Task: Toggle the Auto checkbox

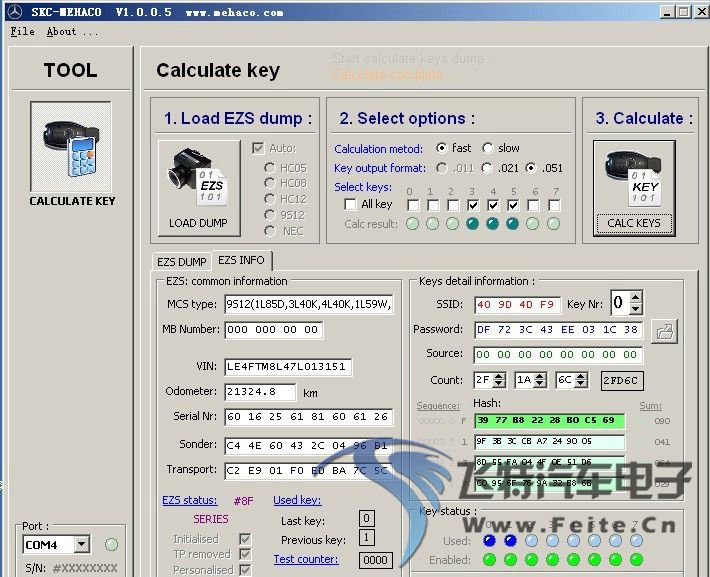Action: 258,148
